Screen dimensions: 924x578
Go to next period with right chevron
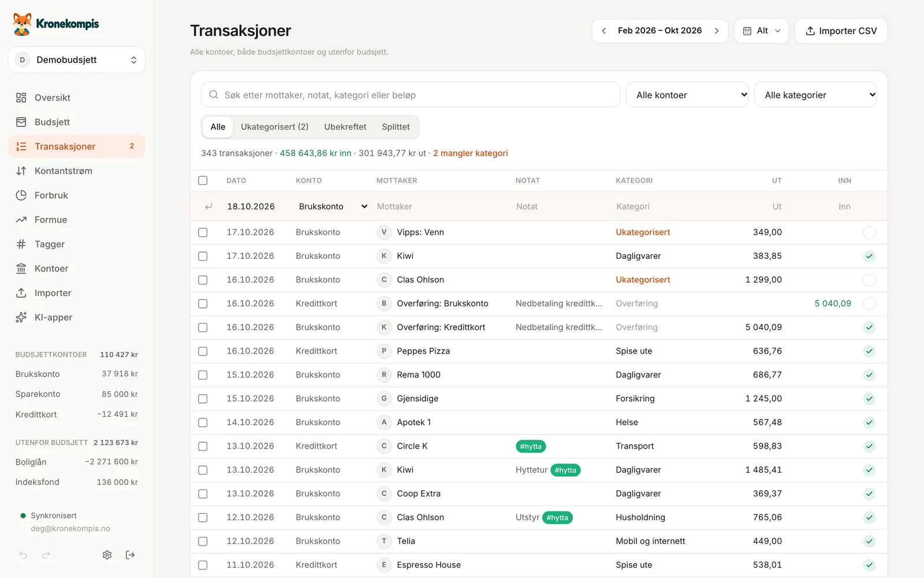click(x=717, y=31)
